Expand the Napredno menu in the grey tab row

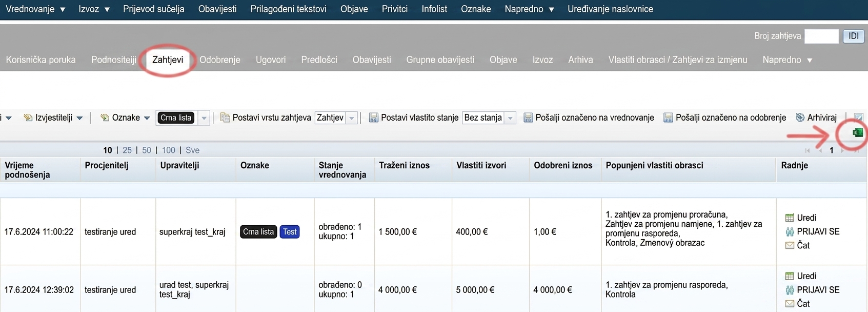click(x=788, y=60)
